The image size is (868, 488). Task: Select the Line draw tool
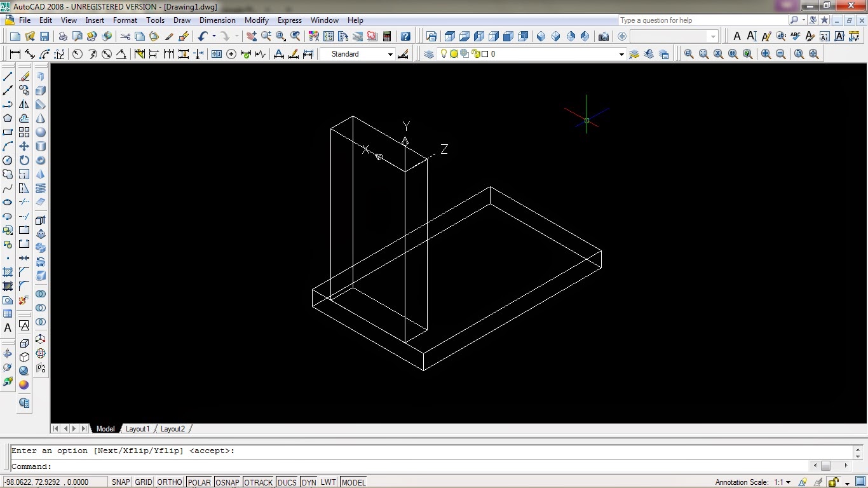tap(8, 76)
